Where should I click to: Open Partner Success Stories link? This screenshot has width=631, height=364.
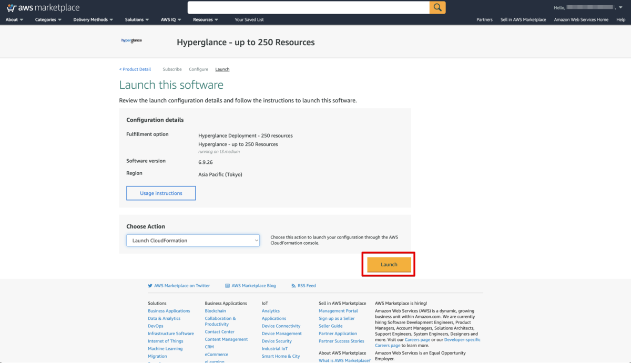click(341, 341)
